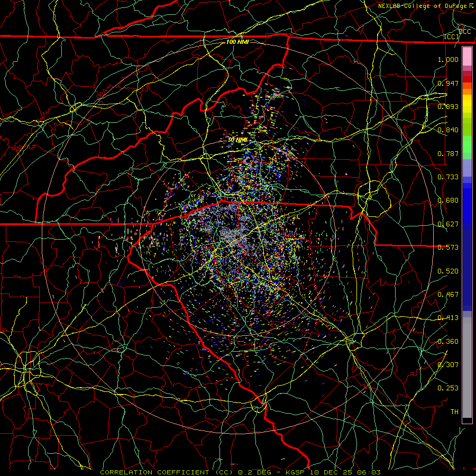Select the 0.733 legend value
Screen dimensions: 476x476
point(448,177)
